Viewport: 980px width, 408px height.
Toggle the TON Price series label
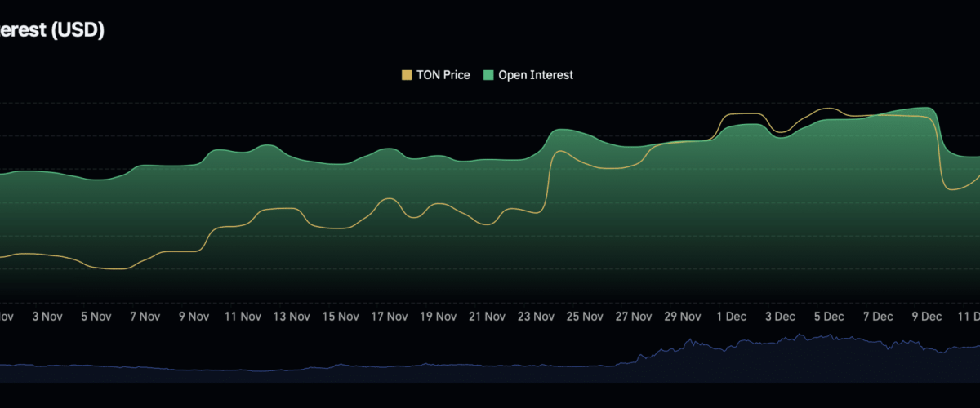pos(443,75)
